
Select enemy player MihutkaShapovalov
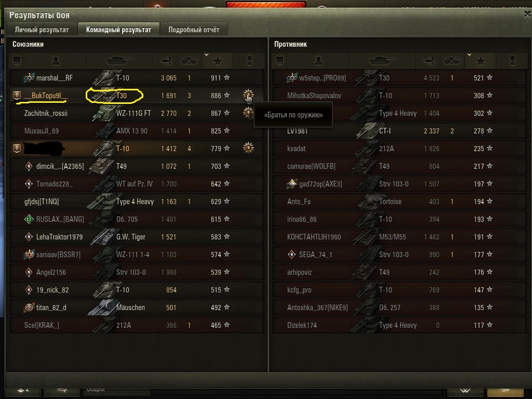(x=400, y=96)
